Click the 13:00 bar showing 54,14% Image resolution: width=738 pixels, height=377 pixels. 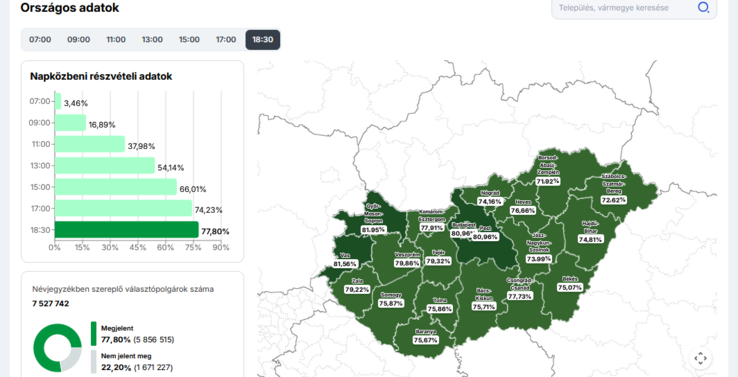point(105,166)
